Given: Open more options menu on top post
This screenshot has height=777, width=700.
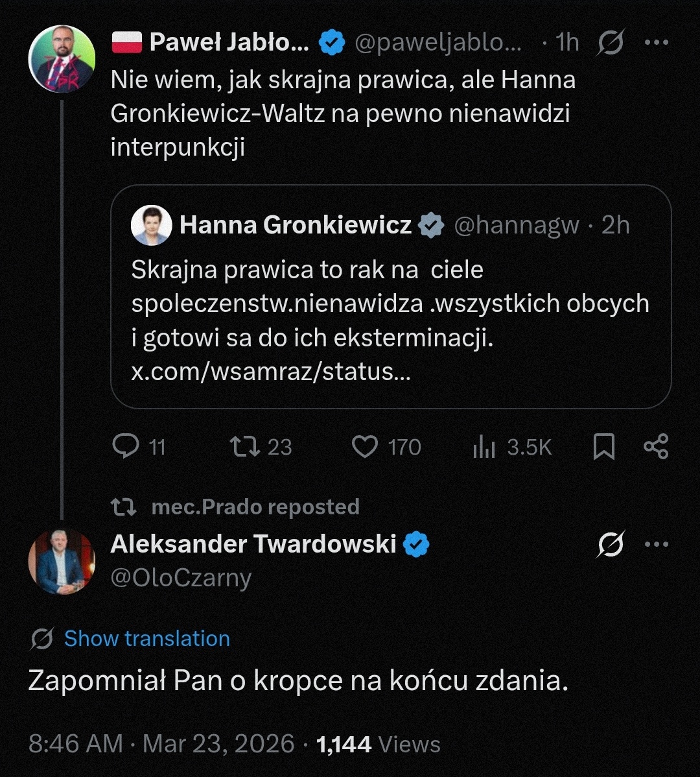Looking at the screenshot, I should coord(656,43).
